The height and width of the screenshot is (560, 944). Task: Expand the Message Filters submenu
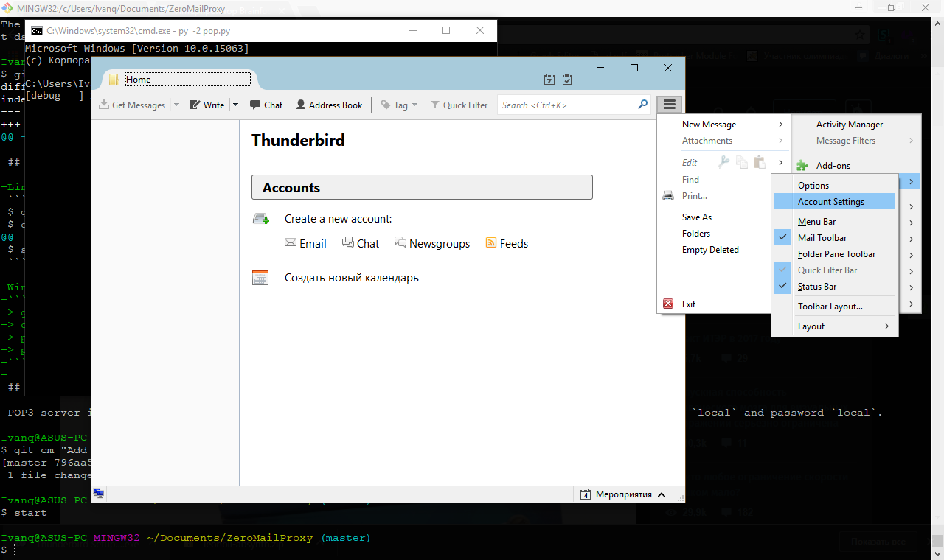click(856, 141)
